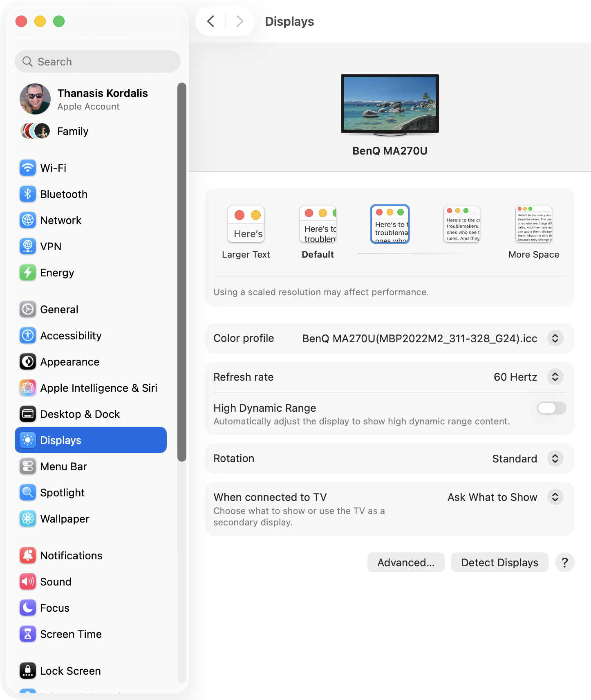Select the Spotlight magnifier icon
Image resolution: width=591 pixels, height=700 pixels.
(28, 493)
